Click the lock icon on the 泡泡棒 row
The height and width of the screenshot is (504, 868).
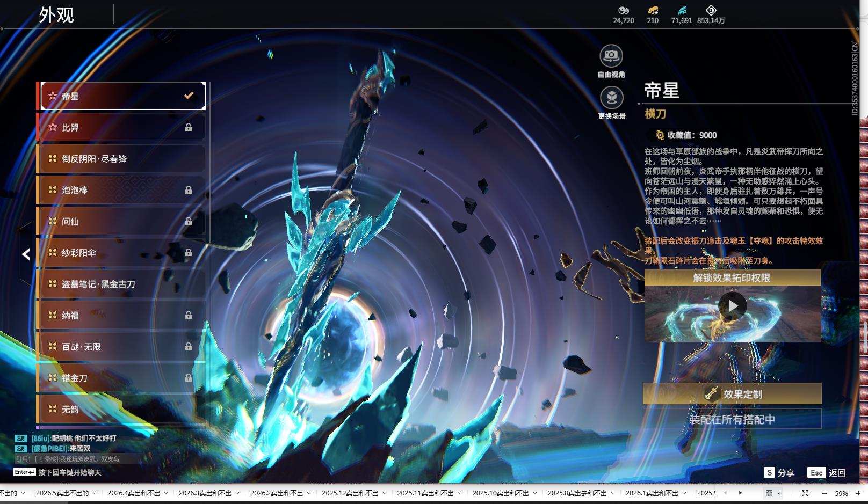[189, 190]
